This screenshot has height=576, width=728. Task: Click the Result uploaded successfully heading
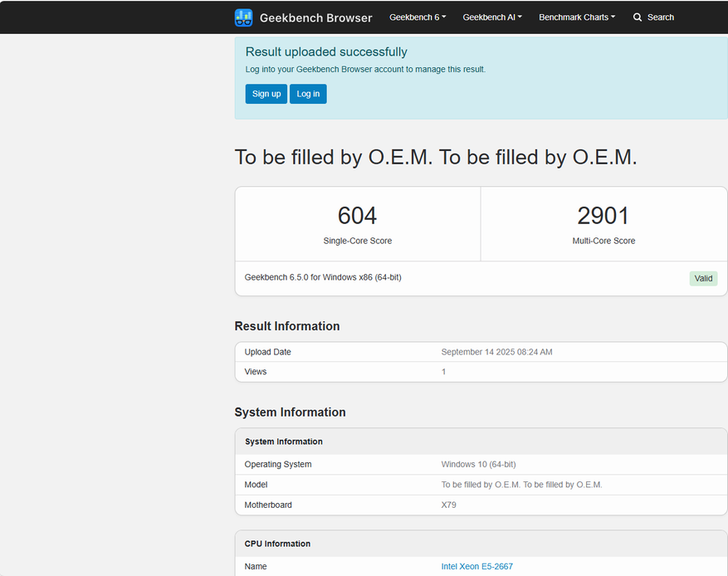326,51
